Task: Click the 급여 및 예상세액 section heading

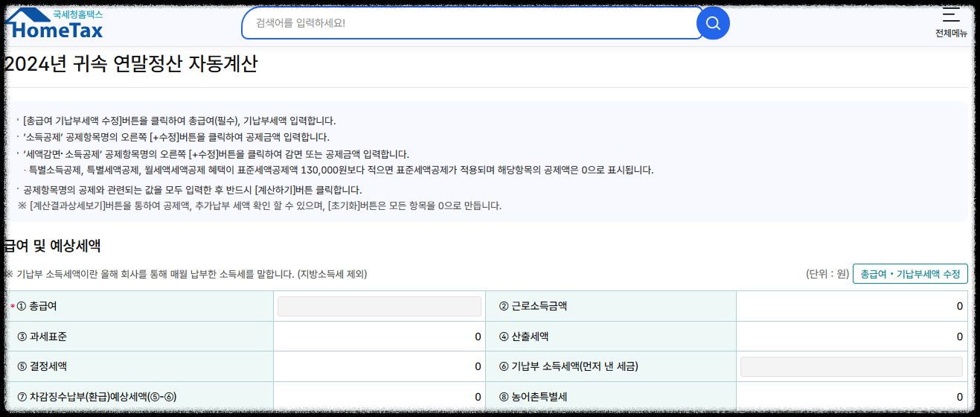Action: [x=52, y=245]
